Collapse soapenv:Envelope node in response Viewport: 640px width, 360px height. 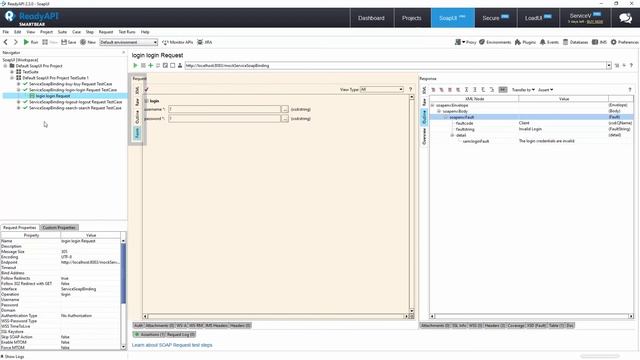(x=433, y=105)
